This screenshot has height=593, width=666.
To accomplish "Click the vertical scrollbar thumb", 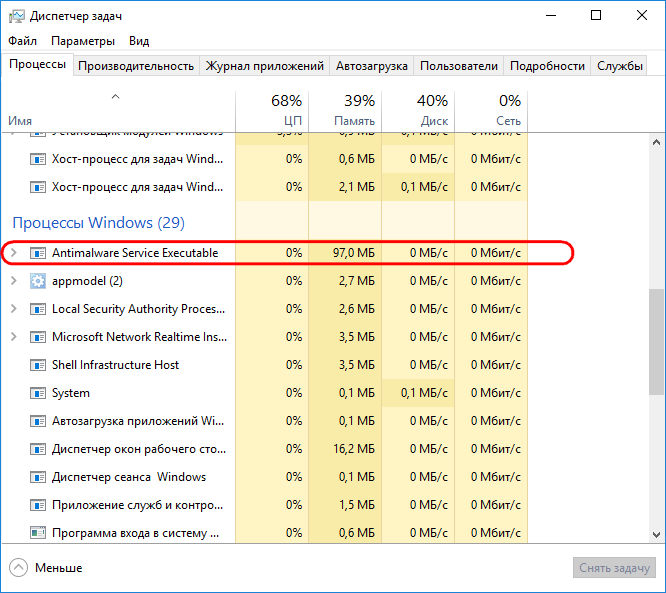I will point(656,342).
